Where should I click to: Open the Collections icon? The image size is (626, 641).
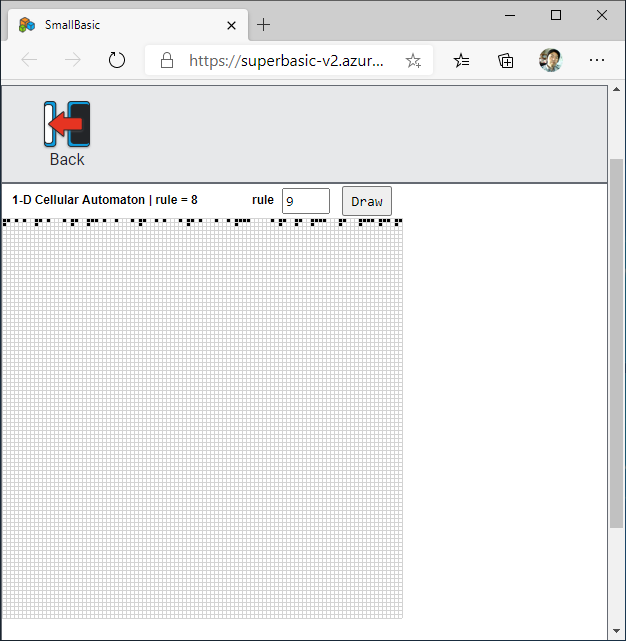click(x=506, y=61)
